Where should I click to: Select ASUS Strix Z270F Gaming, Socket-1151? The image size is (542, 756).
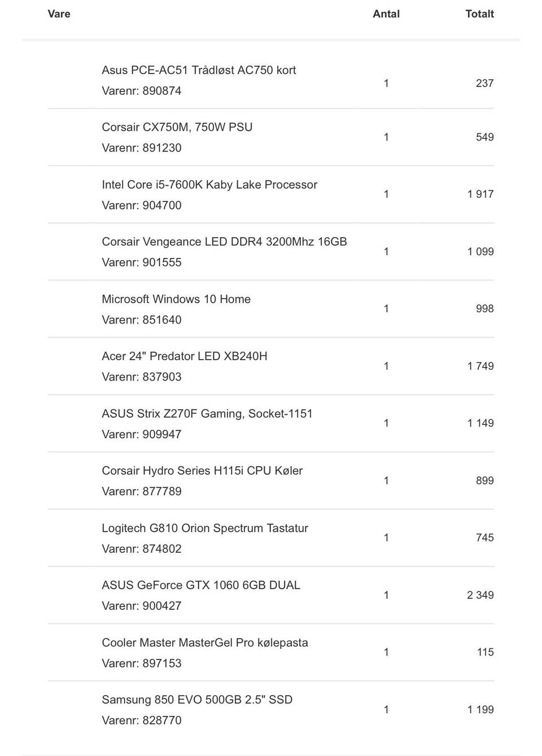point(207,414)
